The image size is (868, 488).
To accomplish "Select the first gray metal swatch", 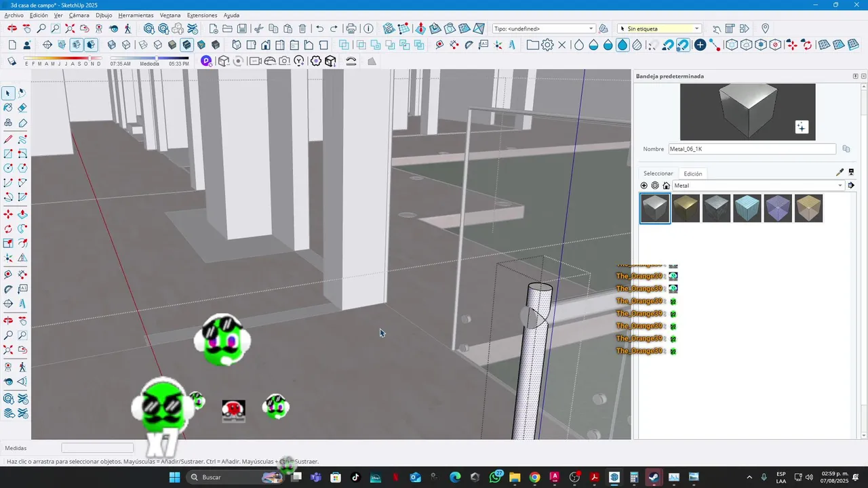I will coord(655,208).
